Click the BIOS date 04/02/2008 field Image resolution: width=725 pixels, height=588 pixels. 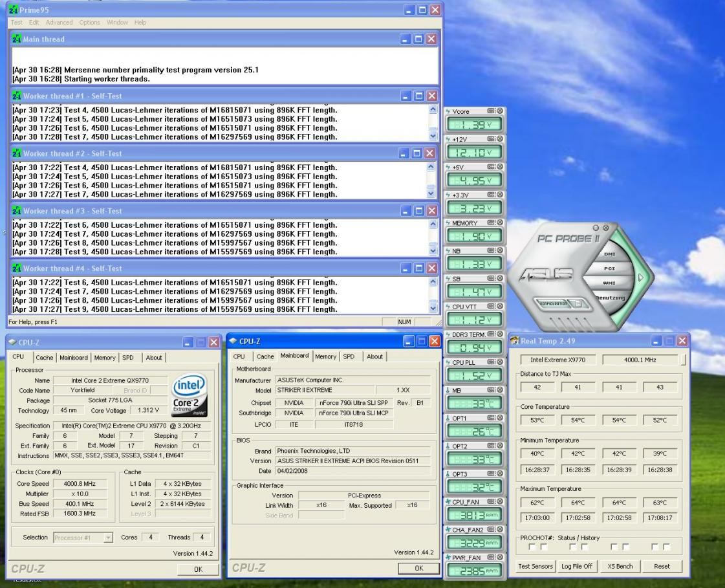point(352,471)
